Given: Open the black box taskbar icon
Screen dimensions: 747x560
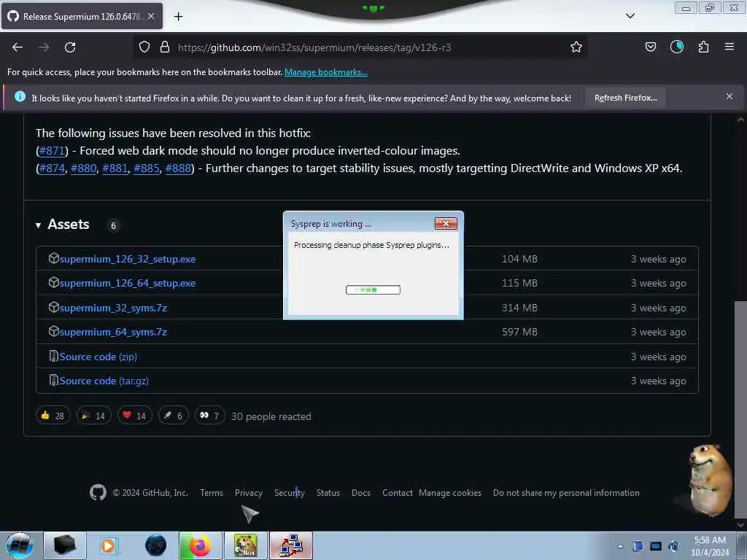Looking at the screenshot, I should tap(65, 545).
